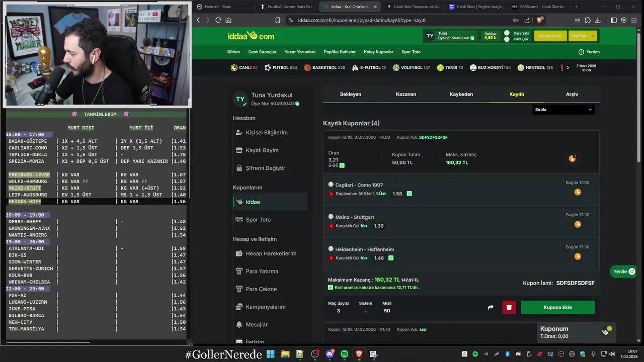The image size is (644, 362).
Task: Switch to the Arşiv tab
Action: [572, 94]
